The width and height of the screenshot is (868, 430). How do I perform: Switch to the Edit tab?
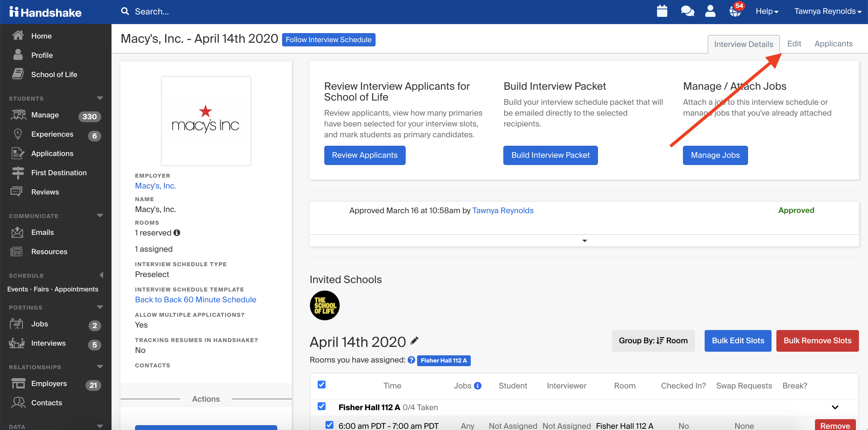pos(794,44)
